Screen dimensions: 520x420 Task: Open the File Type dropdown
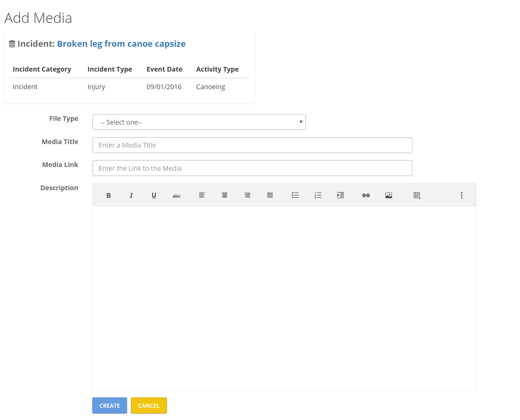coord(199,122)
